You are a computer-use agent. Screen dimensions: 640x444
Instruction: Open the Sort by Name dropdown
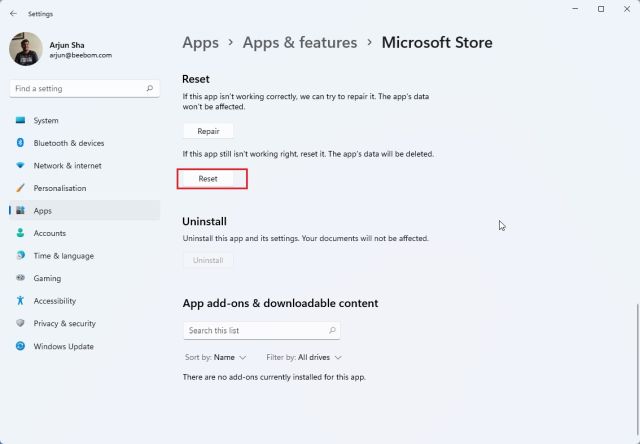[216, 357]
